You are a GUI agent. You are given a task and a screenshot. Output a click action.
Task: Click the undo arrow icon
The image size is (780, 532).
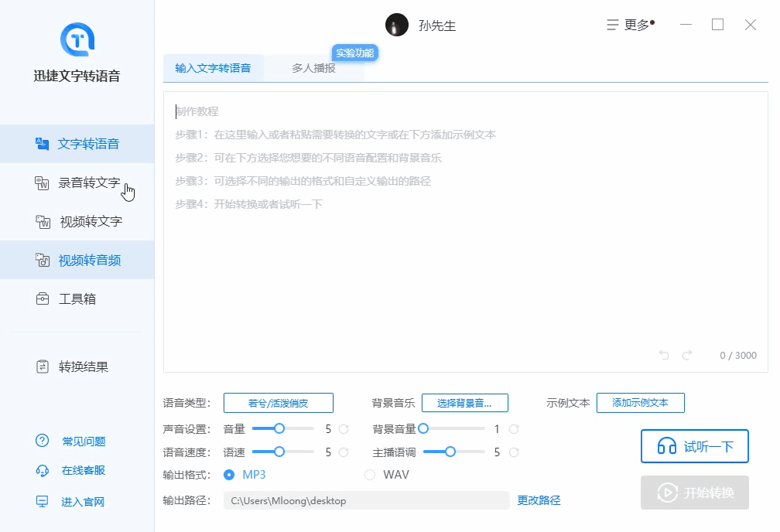664,355
